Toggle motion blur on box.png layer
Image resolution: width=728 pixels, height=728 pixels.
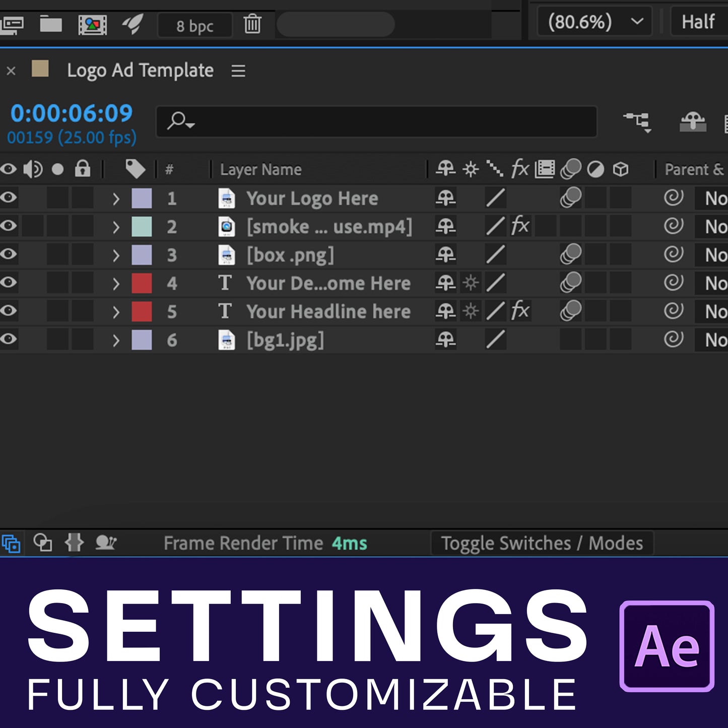570,254
